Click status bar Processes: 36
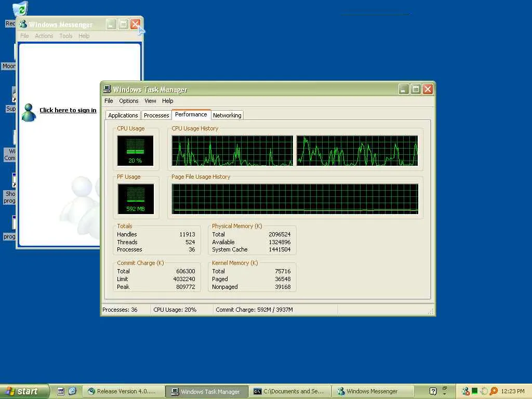The width and height of the screenshot is (532, 399). (120, 310)
